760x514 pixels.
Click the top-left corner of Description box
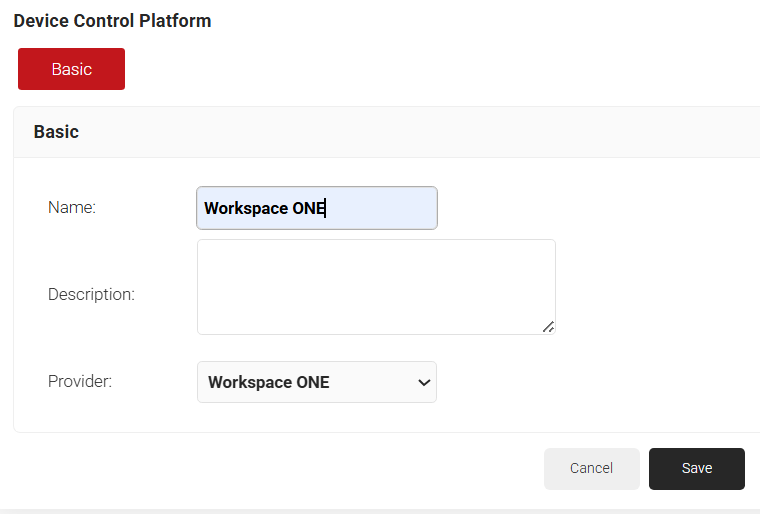click(x=202, y=244)
